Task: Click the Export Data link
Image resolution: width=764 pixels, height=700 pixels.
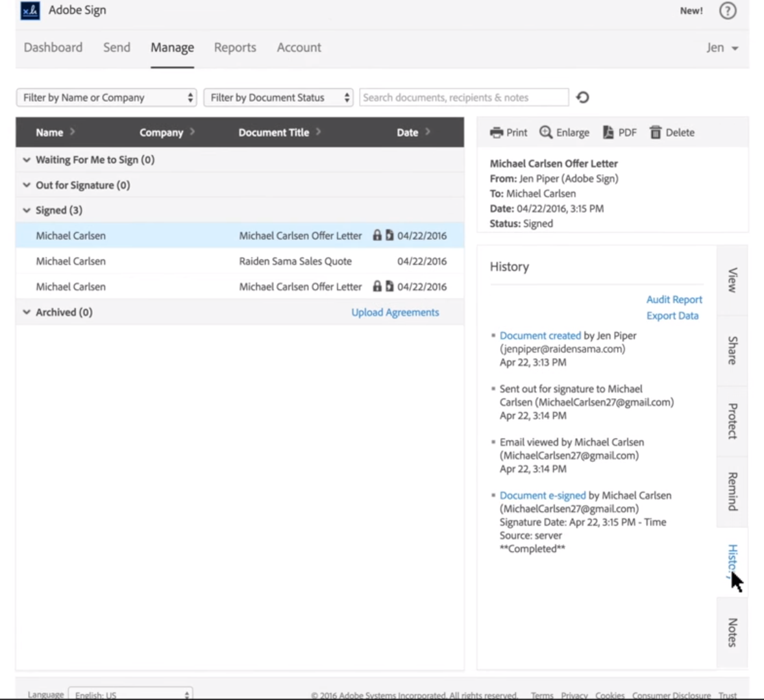Action: 672,316
